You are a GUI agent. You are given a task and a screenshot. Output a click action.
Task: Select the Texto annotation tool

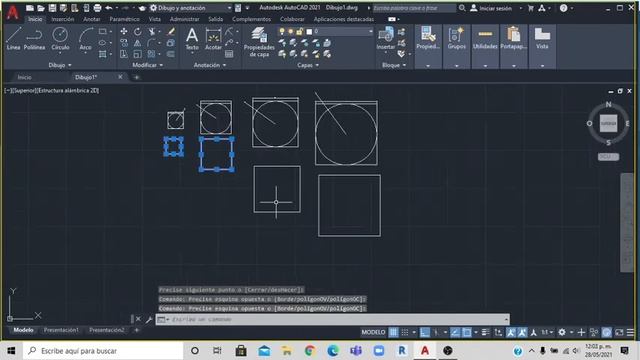click(x=192, y=39)
